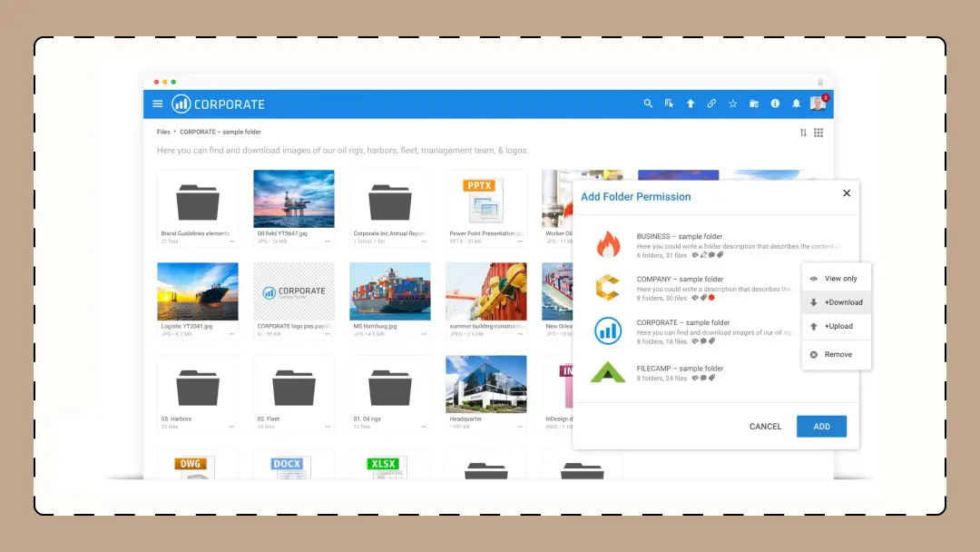
Task: Click the folder settings icon in header
Action: [754, 103]
